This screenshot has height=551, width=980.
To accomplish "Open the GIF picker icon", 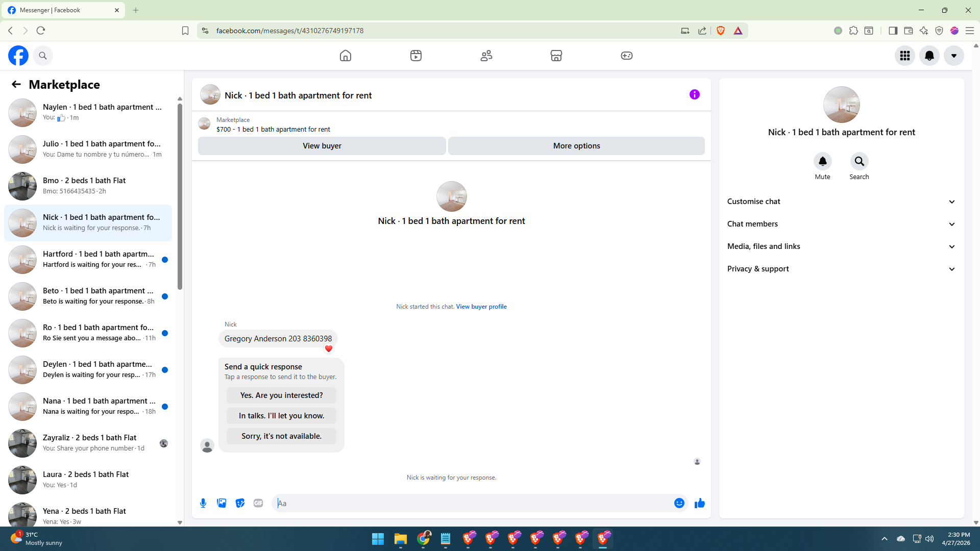I will pyautogui.click(x=258, y=503).
